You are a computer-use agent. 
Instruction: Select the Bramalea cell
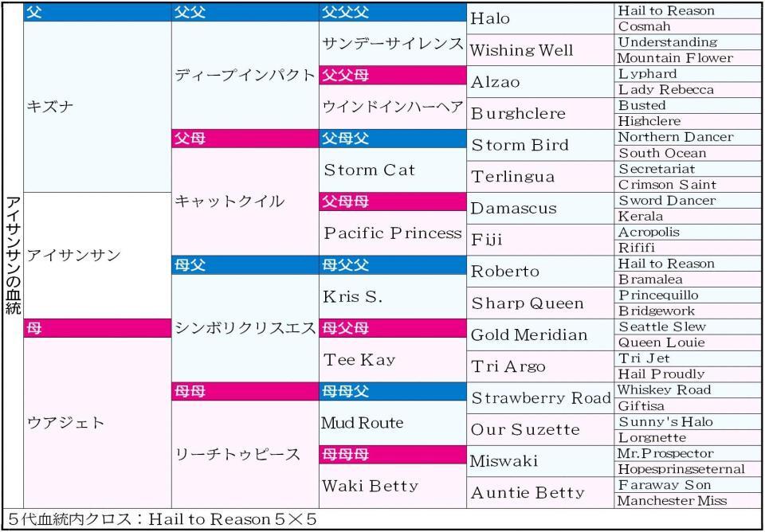point(688,280)
